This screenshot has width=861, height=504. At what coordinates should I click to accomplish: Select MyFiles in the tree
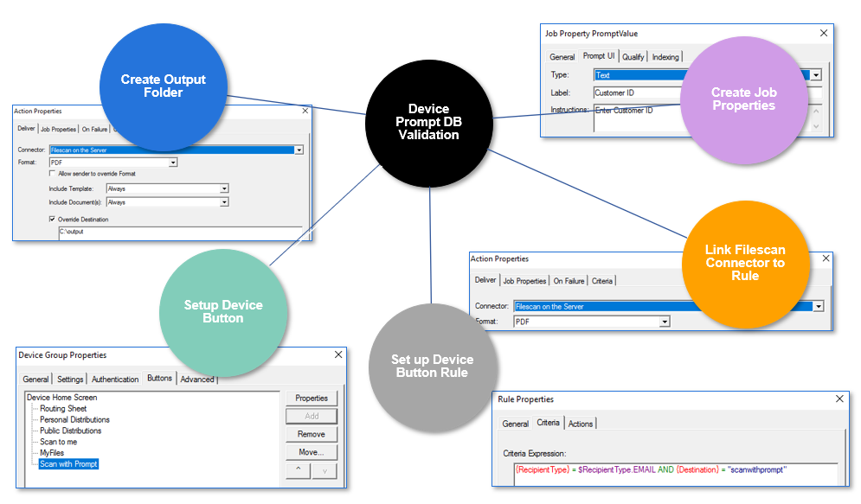point(52,452)
